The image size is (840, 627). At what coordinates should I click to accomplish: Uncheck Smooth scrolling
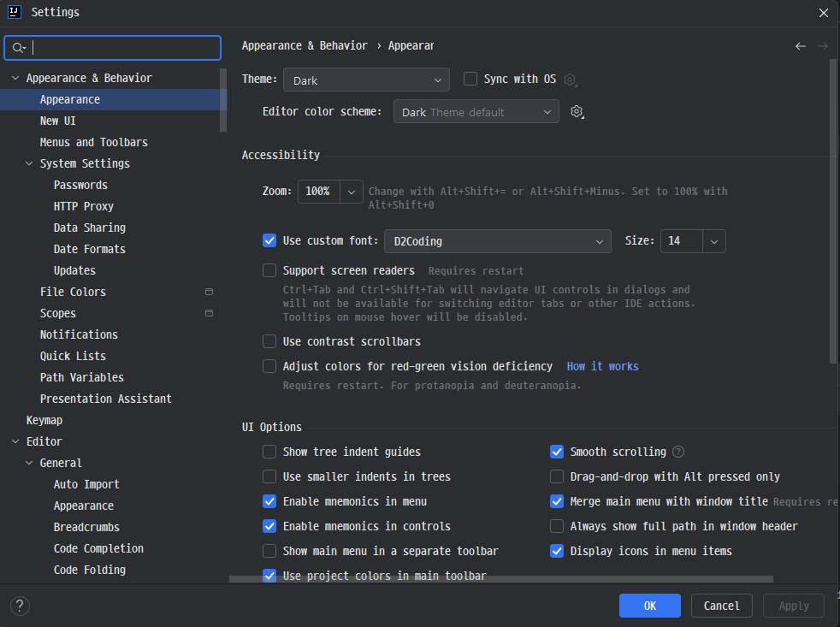click(x=557, y=452)
